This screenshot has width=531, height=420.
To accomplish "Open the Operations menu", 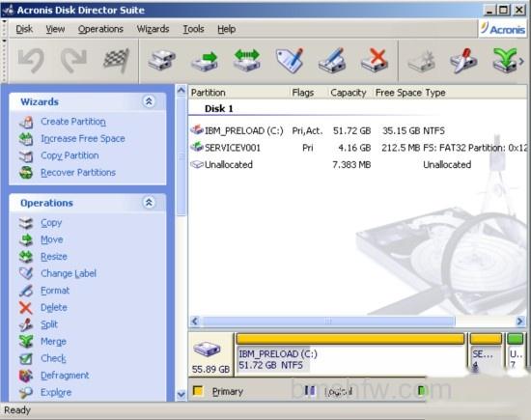I will point(100,29).
